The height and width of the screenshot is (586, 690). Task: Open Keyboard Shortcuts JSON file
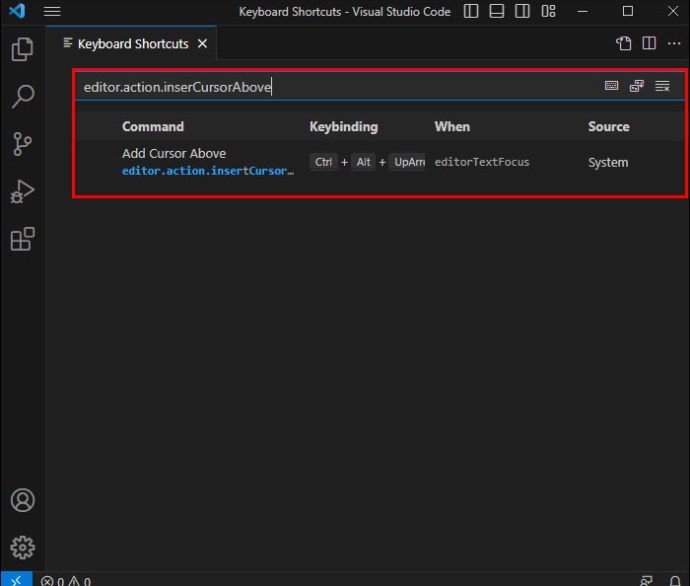click(x=623, y=43)
